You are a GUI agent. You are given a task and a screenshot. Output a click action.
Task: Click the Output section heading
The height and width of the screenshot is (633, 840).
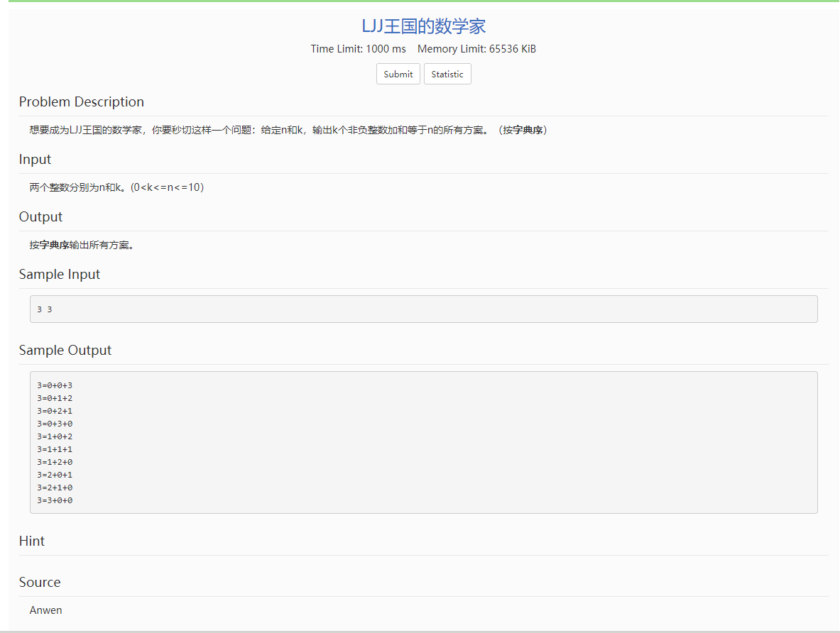point(40,216)
